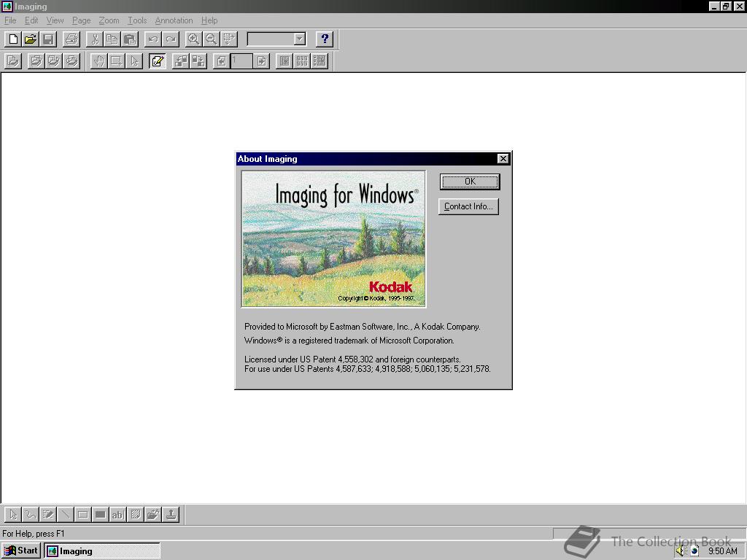Screen dimensions: 747x560
Task: Click the Cut scissors icon
Action: [95, 39]
